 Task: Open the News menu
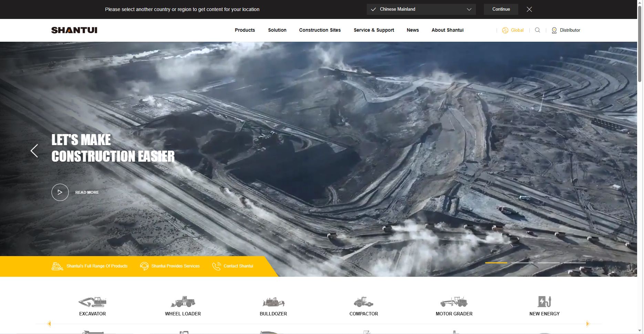(413, 30)
